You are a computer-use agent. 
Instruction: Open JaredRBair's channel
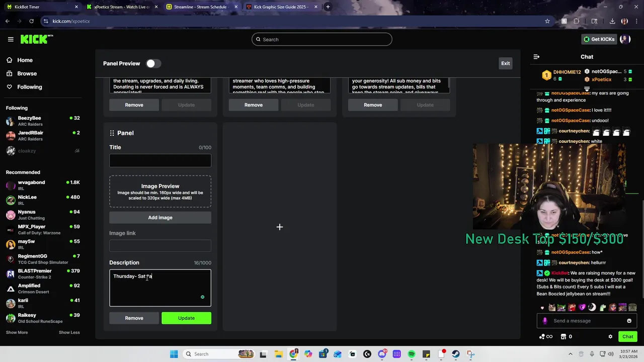click(x=43, y=136)
